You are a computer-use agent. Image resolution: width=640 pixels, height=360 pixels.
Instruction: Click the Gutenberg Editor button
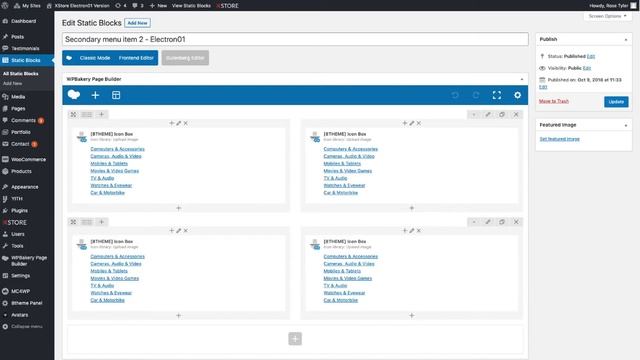tap(185, 58)
